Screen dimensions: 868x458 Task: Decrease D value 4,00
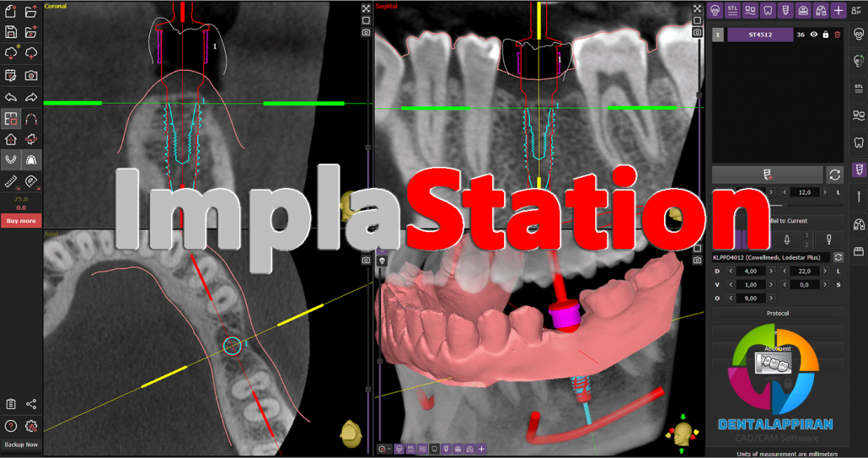[731, 271]
